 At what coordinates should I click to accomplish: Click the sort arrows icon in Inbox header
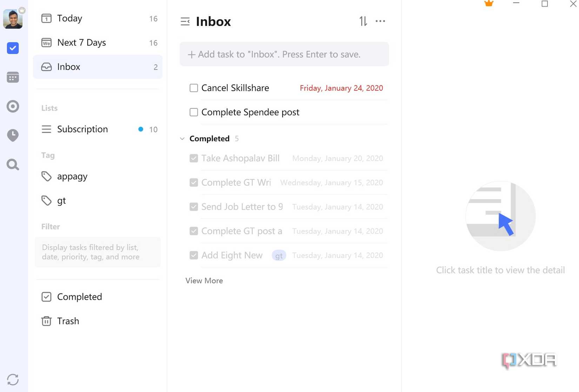[363, 21]
